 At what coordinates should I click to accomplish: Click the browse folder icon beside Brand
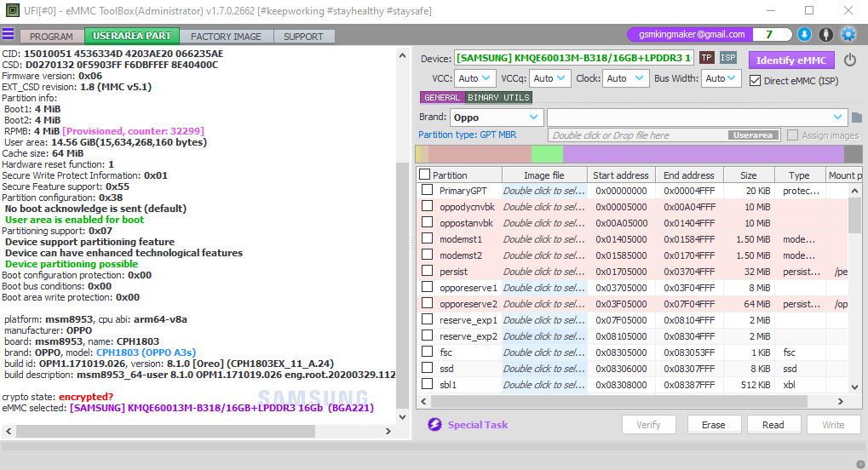click(x=856, y=117)
